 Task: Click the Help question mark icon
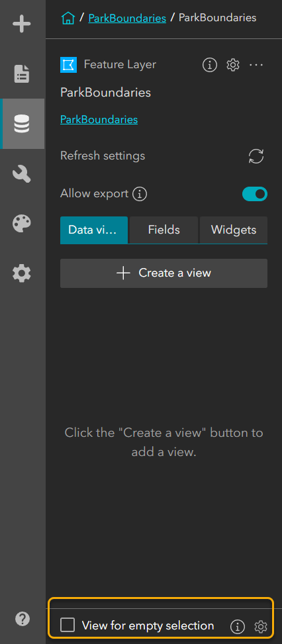pos(22,619)
